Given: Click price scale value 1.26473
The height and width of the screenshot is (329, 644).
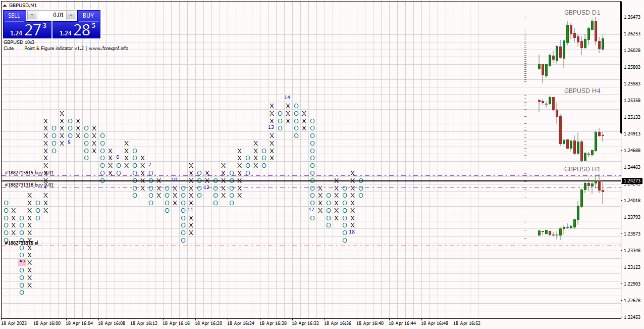Looking at the screenshot, I should 632,17.
